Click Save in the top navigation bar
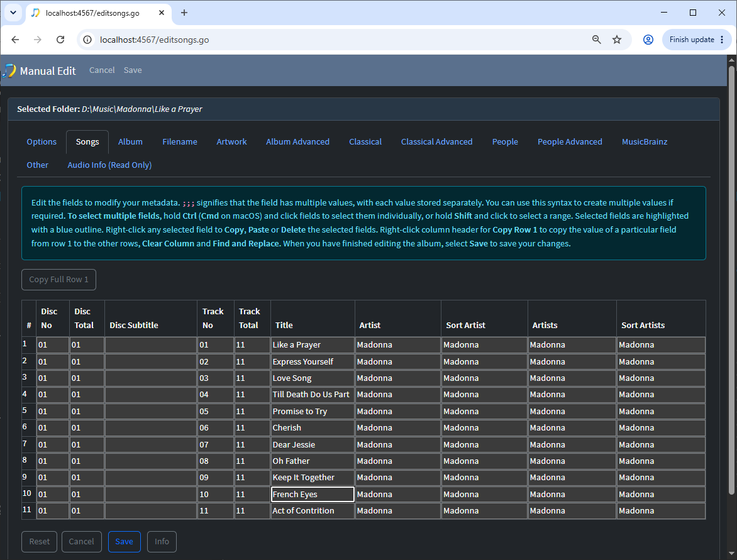 pos(133,70)
